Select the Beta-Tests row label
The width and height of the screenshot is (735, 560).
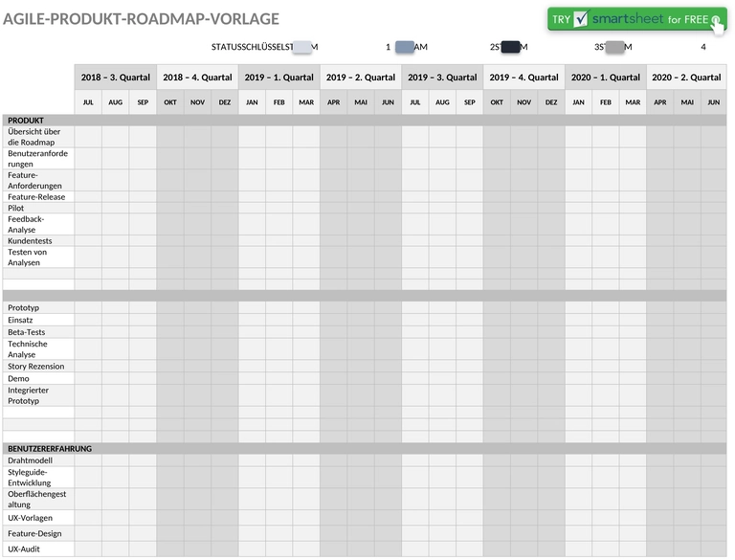pyautogui.click(x=38, y=332)
